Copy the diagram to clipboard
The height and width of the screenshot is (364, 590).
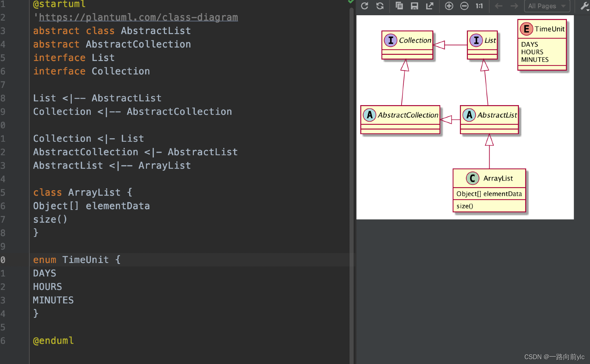[x=400, y=6]
